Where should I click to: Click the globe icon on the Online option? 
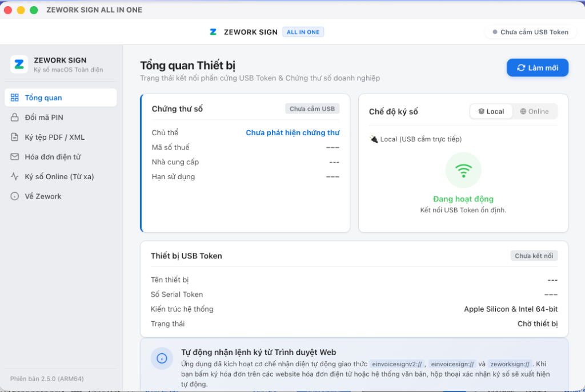click(523, 111)
